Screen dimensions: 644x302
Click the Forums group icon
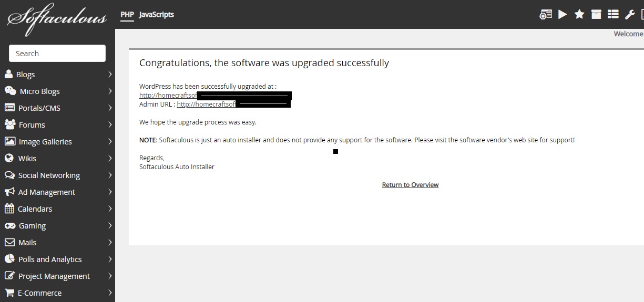coord(10,124)
